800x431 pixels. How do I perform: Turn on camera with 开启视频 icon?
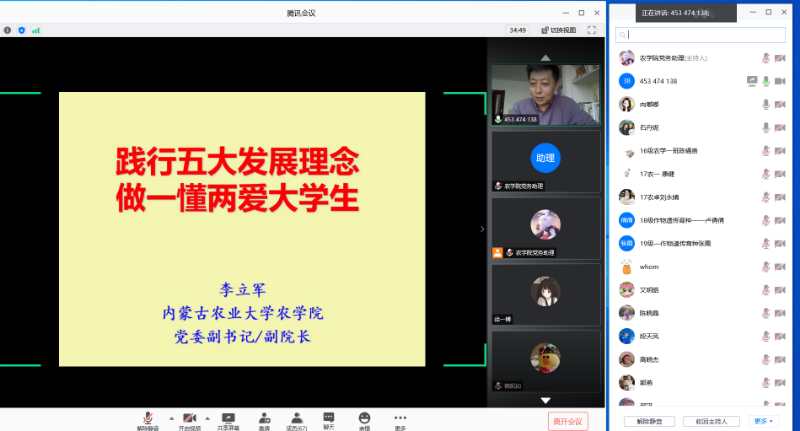pyautogui.click(x=190, y=416)
